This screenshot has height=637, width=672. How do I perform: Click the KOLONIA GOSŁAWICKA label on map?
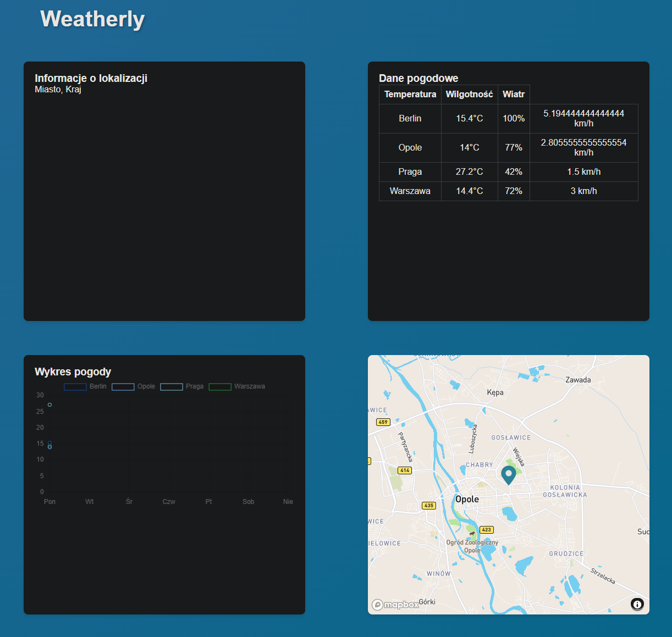(565, 491)
